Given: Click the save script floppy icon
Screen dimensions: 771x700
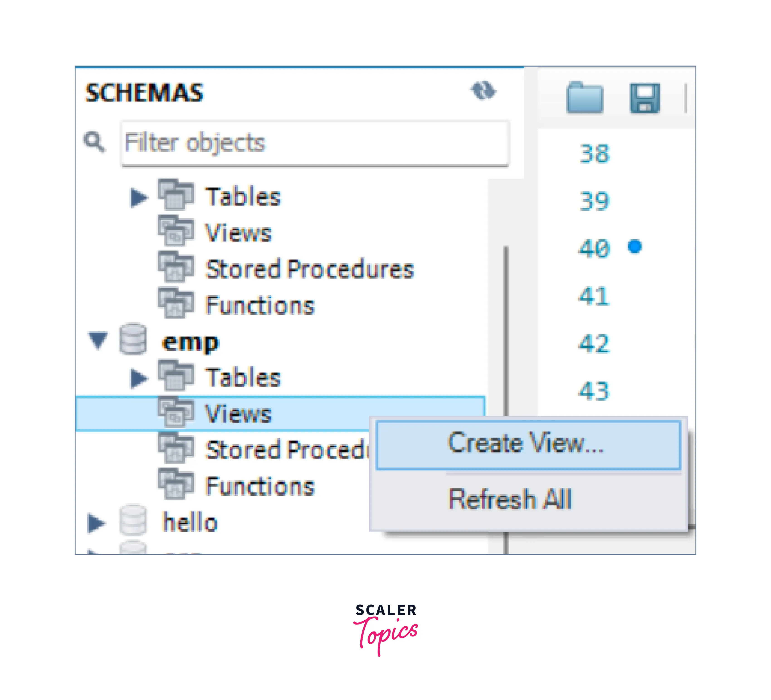Looking at the screenshot, I should (644, 98).
